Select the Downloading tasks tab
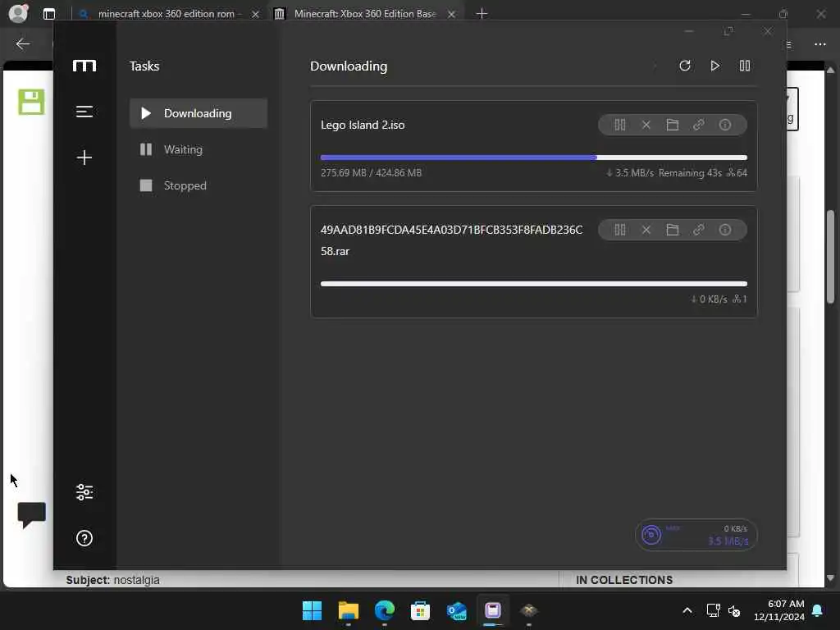Viewport: 840px width, 630px height. tap(199, 113)
